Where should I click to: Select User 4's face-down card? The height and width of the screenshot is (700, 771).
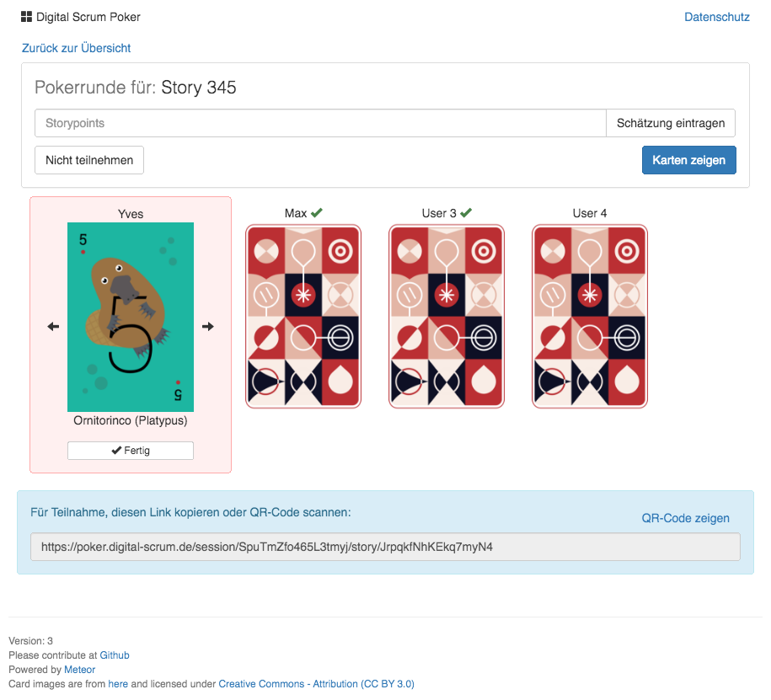[590, 316]
